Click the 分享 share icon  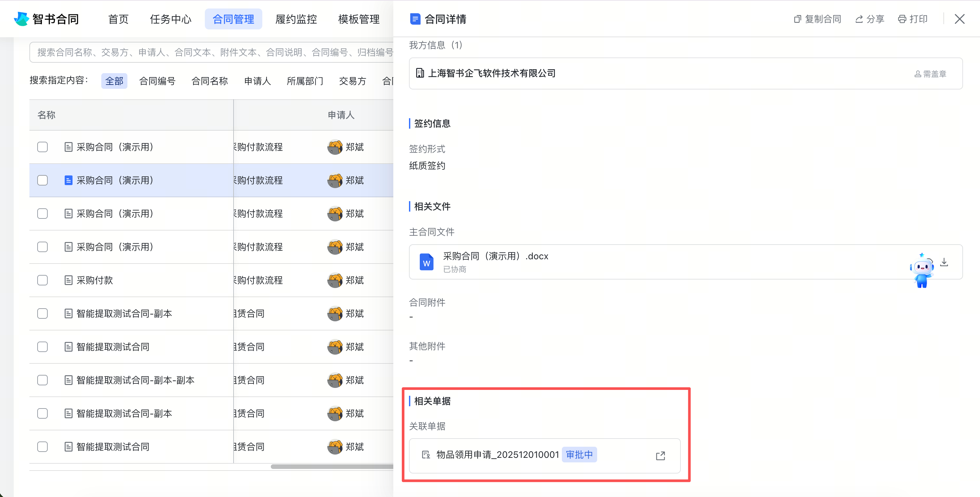tap(858, 19)
